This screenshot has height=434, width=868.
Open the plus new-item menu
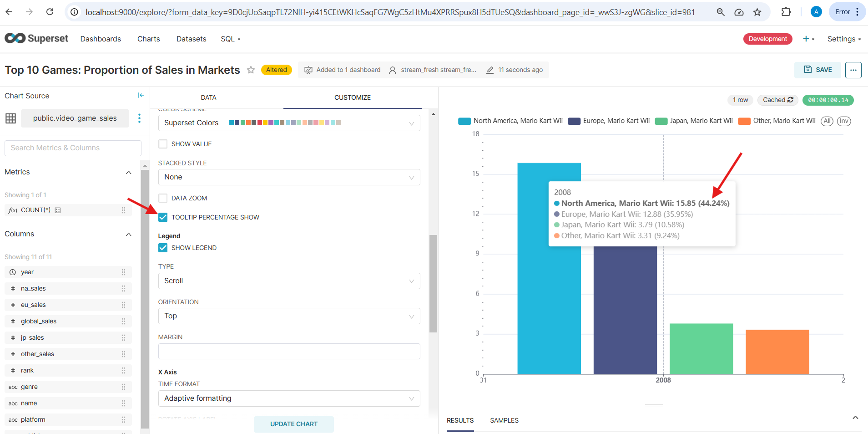tap(808, 39)
